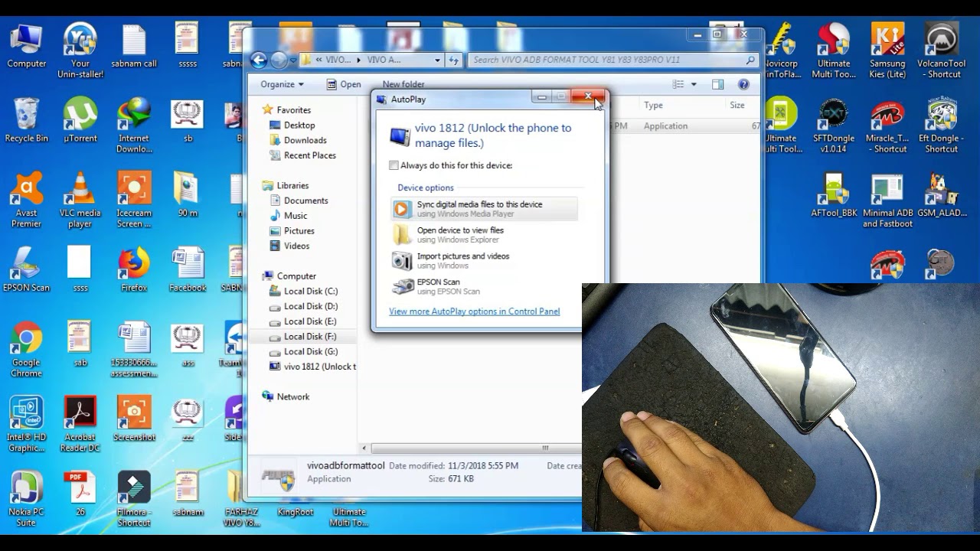Launch Eft Dongle shortcut
980x551 pixels.
941,126
